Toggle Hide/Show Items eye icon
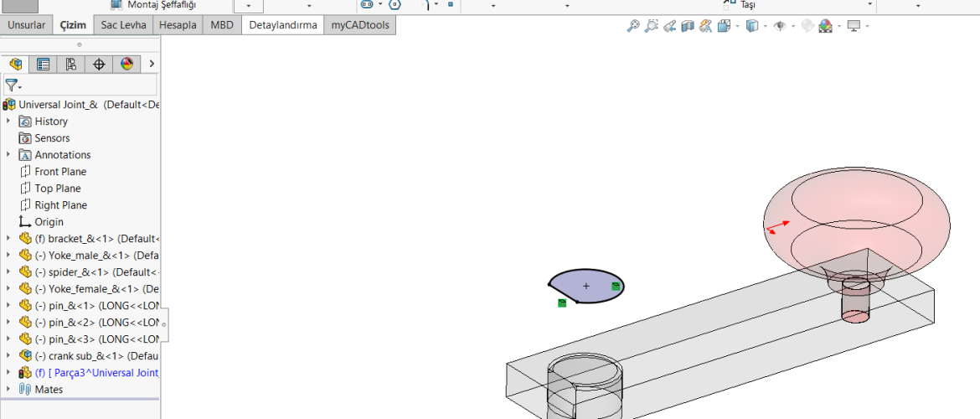The height and width of the screenshot is (419, 980). click(780, 26)
